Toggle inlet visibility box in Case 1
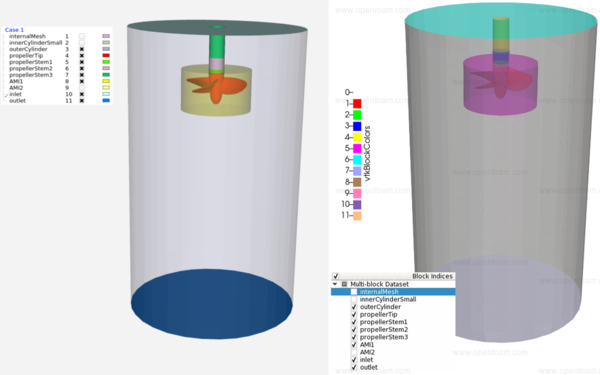Screen dimensions: 600x375 pyautogui.click(x=82, y=94)
